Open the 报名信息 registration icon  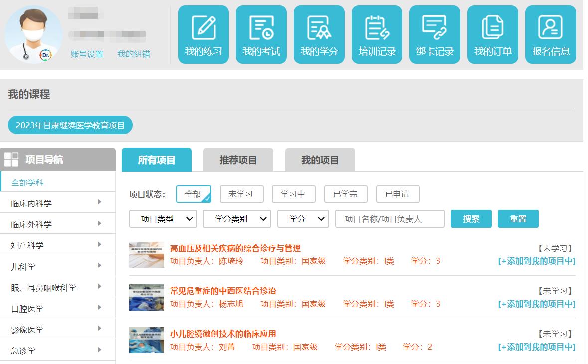tap(551, 35)
